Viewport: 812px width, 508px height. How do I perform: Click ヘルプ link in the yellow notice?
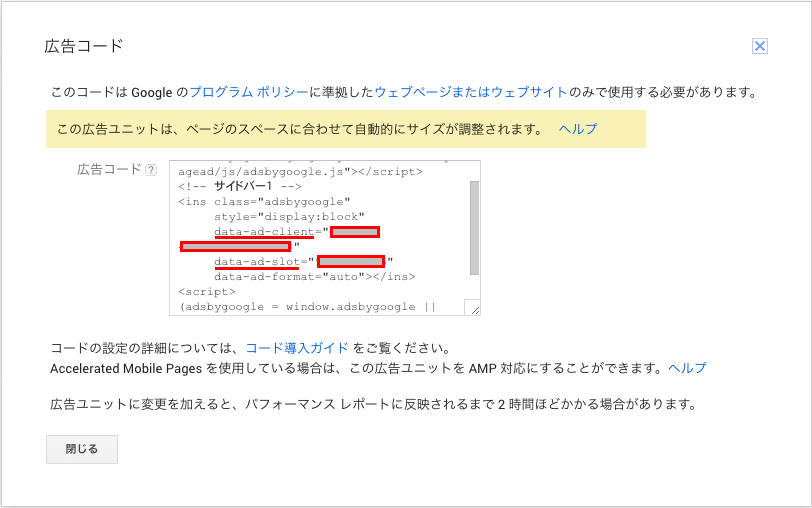tap(578, 129)
